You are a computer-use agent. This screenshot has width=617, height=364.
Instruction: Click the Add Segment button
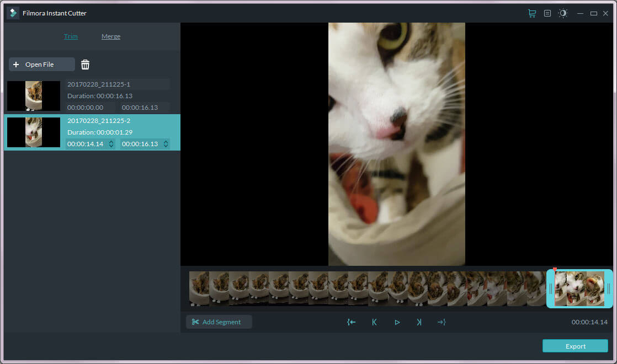219,322
